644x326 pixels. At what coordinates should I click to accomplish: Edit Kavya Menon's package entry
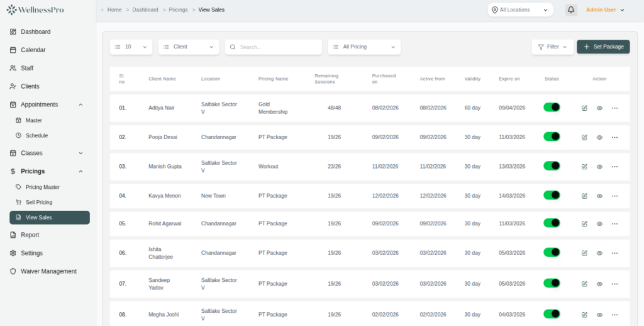[x=584, y=196]
